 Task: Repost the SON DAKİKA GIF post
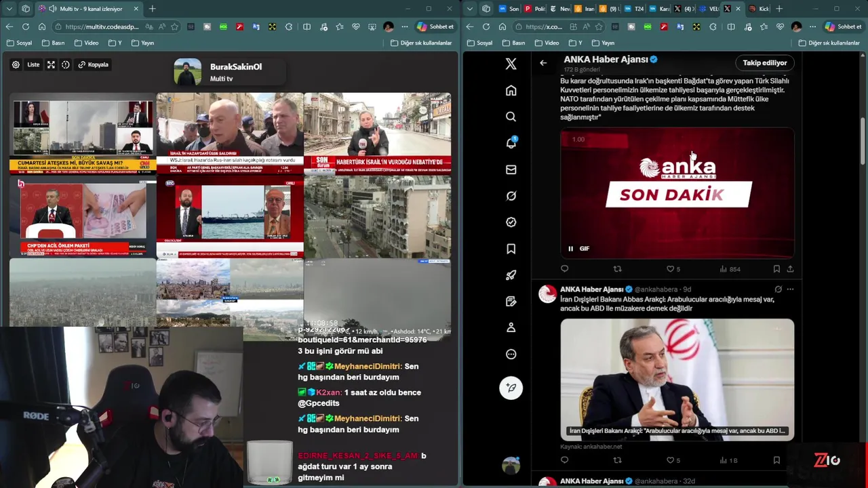[x=617, y=269]
